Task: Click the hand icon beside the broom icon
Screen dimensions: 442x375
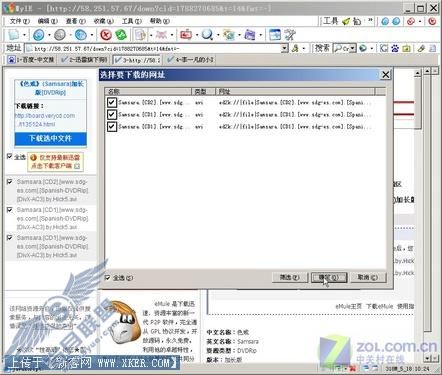Action: pos(357,21)
